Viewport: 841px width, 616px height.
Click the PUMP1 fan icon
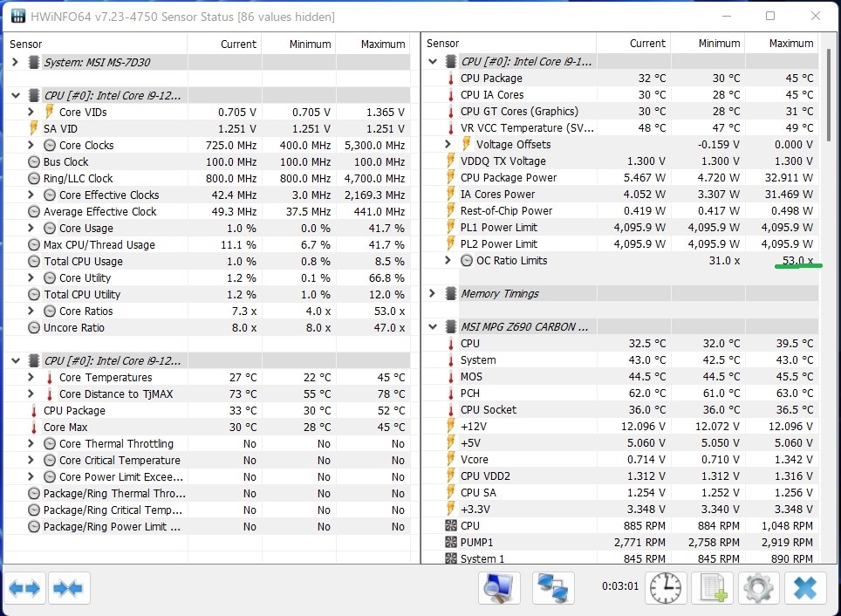[451, 543]
